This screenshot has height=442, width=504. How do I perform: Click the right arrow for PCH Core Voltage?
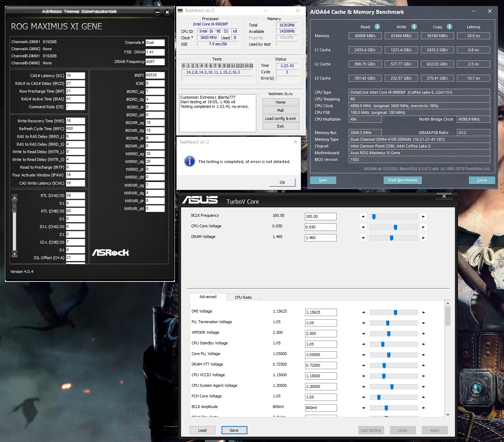(424, 397)
